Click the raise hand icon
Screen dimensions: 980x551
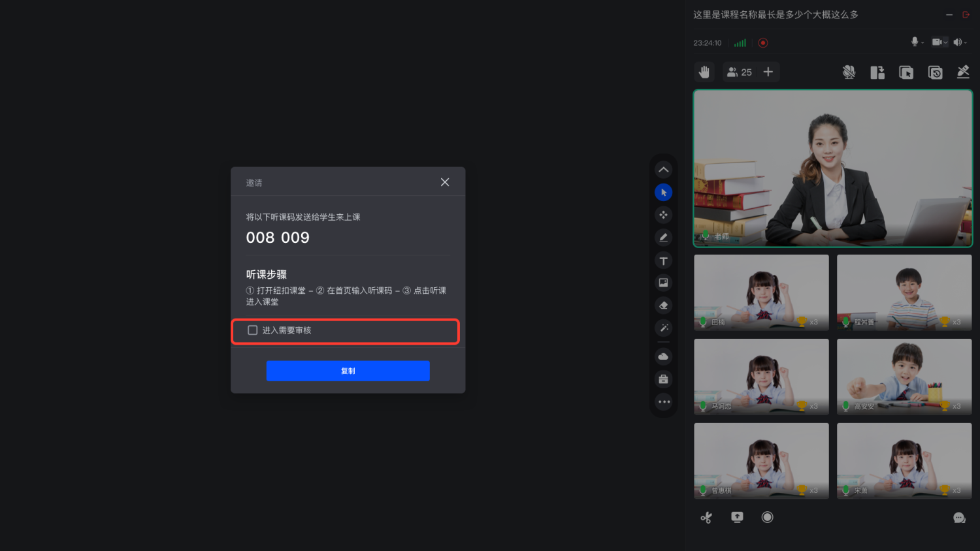(x=704, y=72)
